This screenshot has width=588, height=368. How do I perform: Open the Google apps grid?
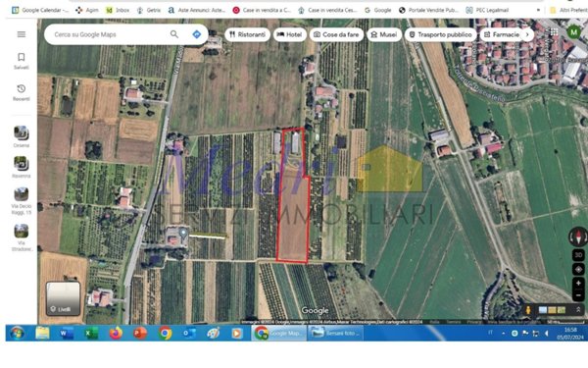coord(554,32)
